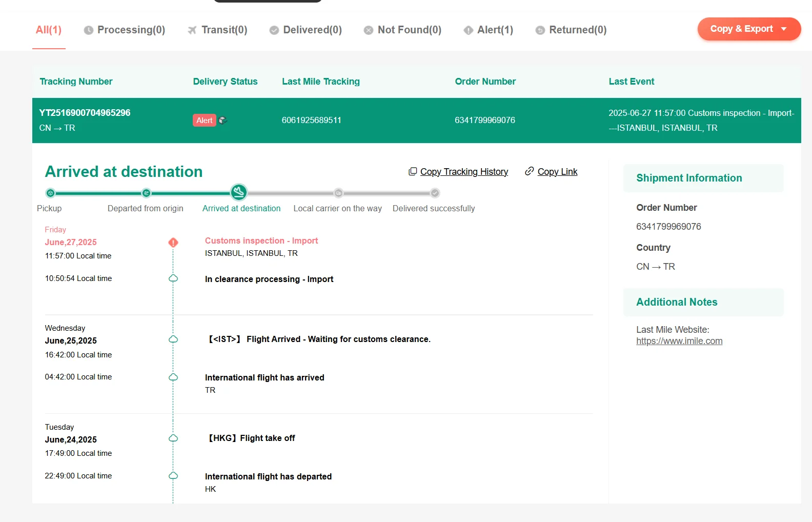This screenshot has width=812, height=522.
Task: Click the timeline node for HKG Flight take off
Action: click(173, 438)
